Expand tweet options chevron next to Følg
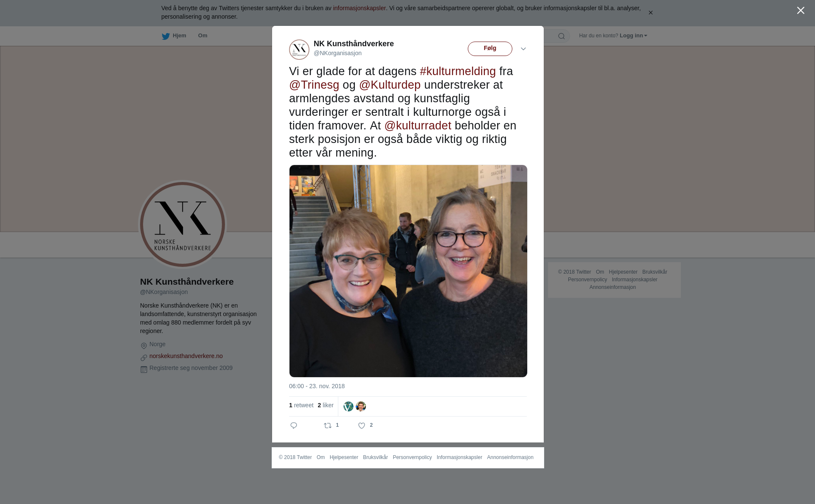 523,49
